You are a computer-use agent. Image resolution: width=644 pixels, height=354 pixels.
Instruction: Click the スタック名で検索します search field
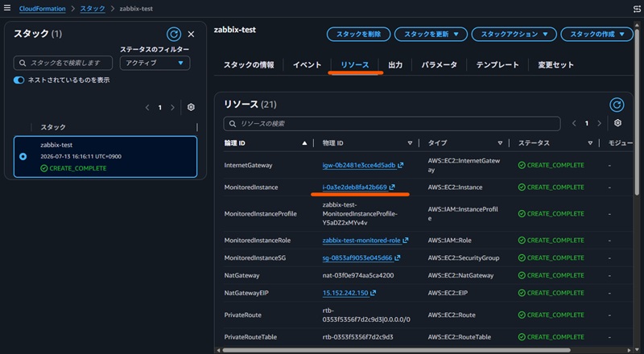63,63
